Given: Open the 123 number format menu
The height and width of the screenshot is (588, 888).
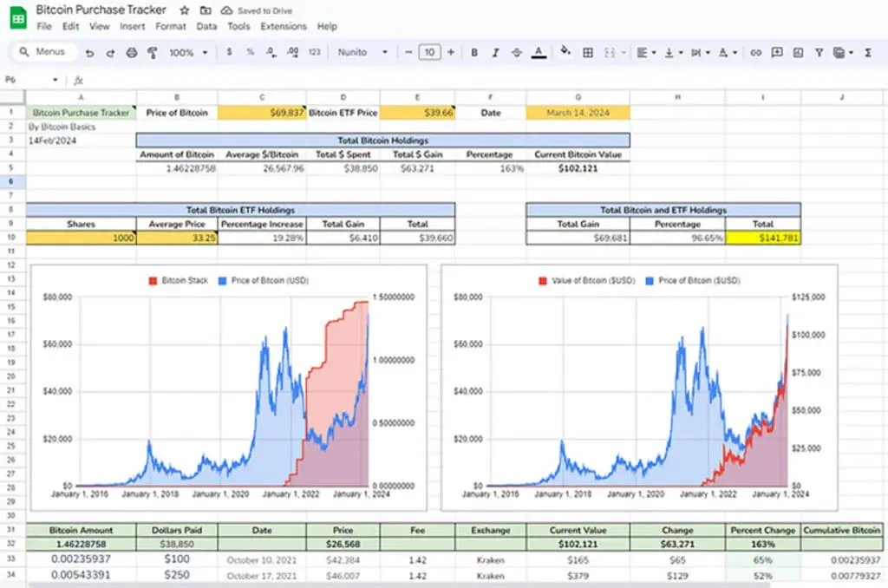Looking at the screenshot, I should (314, 52).
